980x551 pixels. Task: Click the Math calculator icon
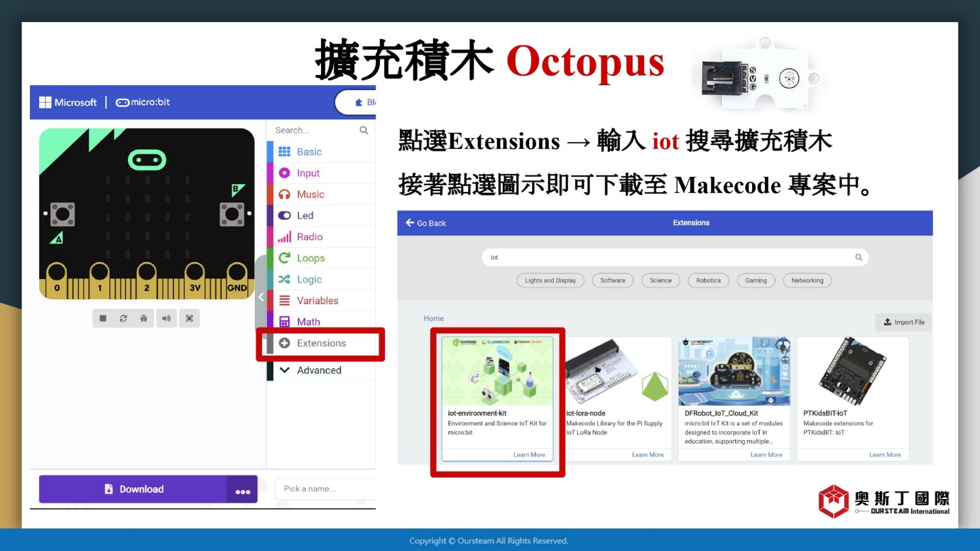point(284,322)
